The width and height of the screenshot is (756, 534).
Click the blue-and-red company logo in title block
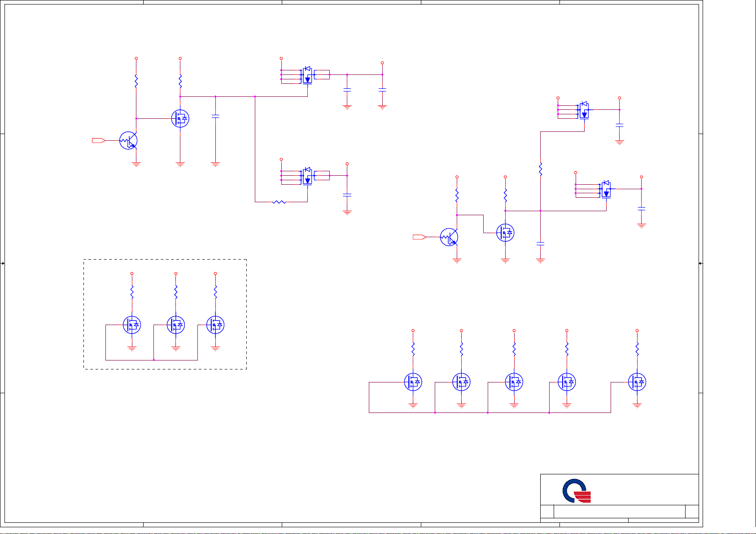[577, 491]
